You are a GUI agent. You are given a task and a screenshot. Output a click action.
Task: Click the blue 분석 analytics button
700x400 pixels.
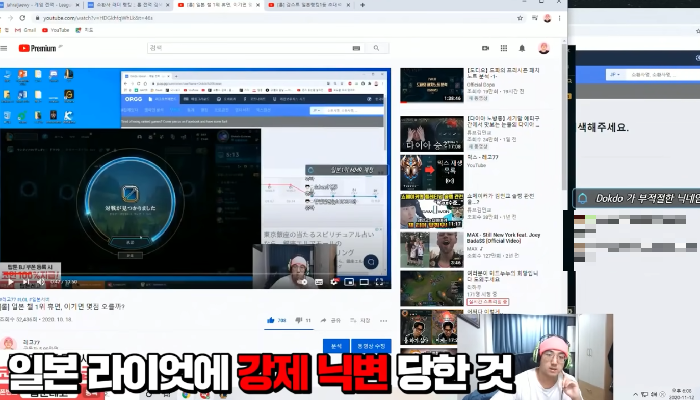(x=336, y=346)
